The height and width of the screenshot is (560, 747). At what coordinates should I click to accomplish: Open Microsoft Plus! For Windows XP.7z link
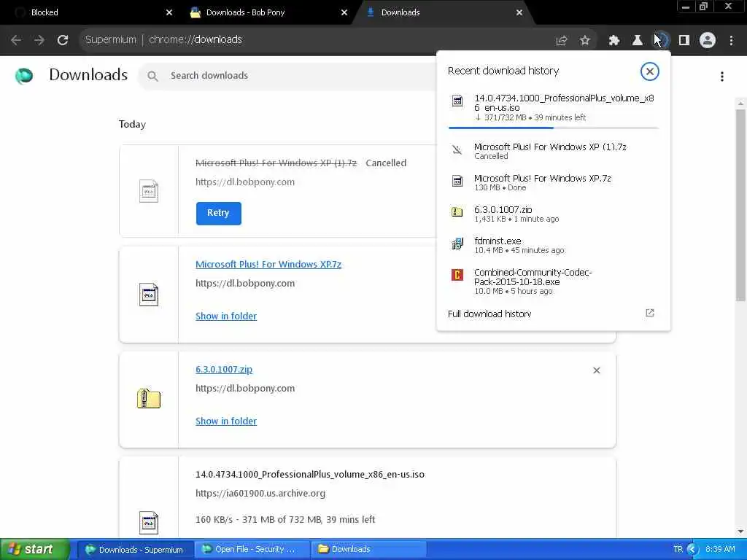coord(268,264)
